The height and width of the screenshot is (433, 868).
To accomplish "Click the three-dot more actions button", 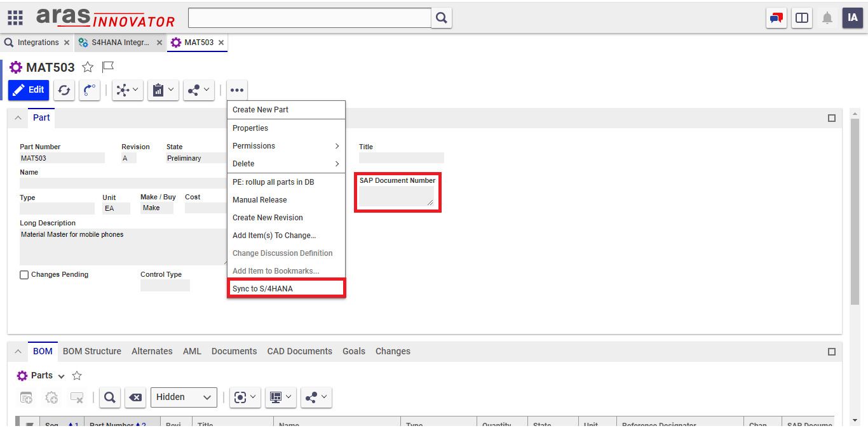I will click(x=237, y=90).
